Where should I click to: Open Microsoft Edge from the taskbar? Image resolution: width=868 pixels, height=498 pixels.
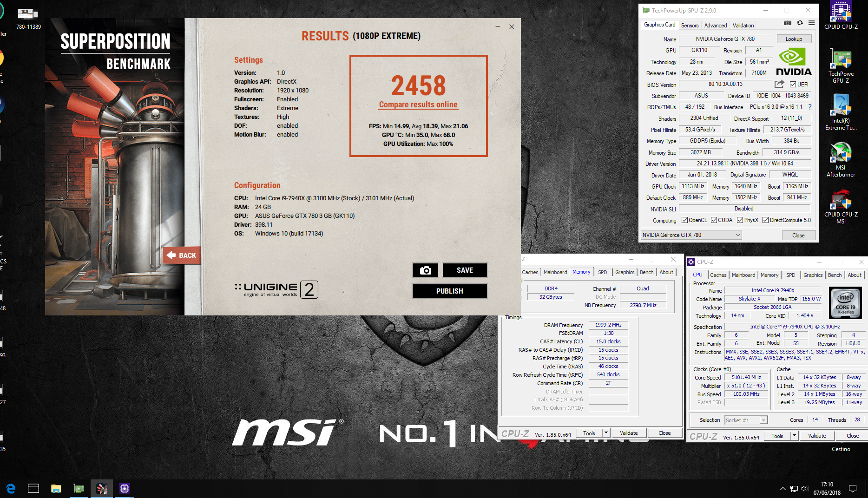[x=11, y=488]
